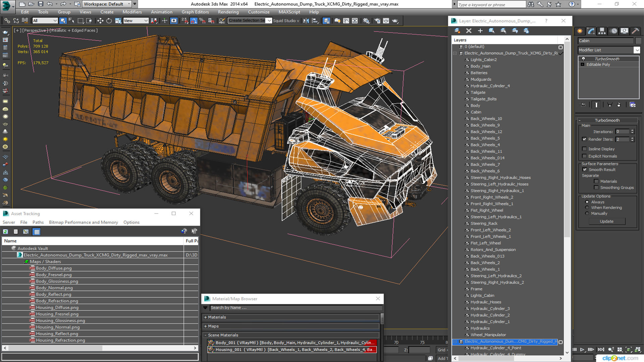This screenshot has height=362, width=644.
Task: Open the Graph Editors menu
Action: point(195,12)
